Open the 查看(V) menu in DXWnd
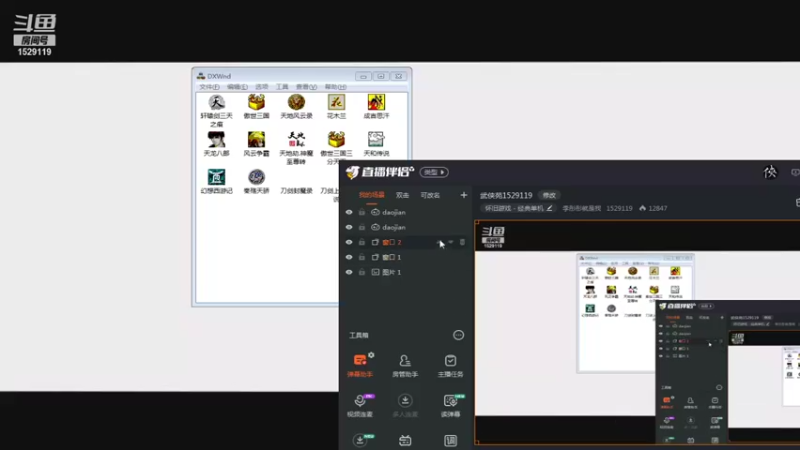 click(306, 87)
